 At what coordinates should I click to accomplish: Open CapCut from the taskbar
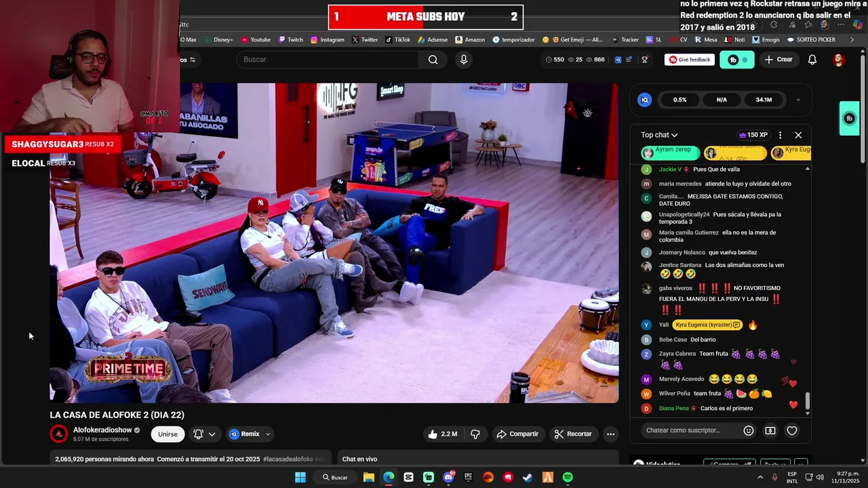pos(408,477)
